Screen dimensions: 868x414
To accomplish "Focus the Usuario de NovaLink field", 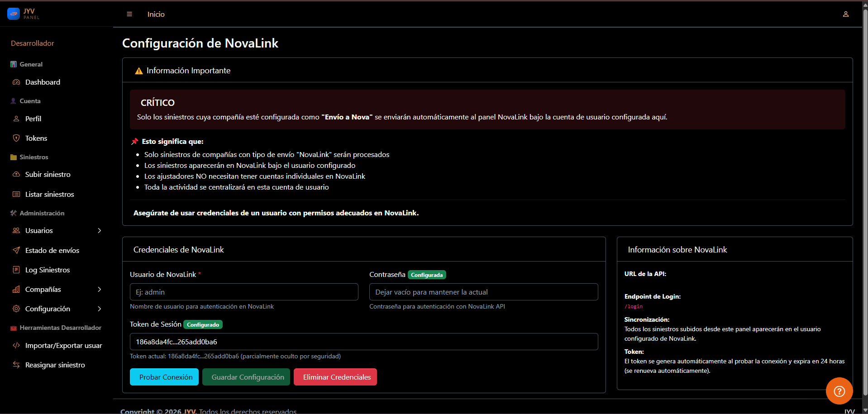I will pyautogui.click(x=244, y=292).
